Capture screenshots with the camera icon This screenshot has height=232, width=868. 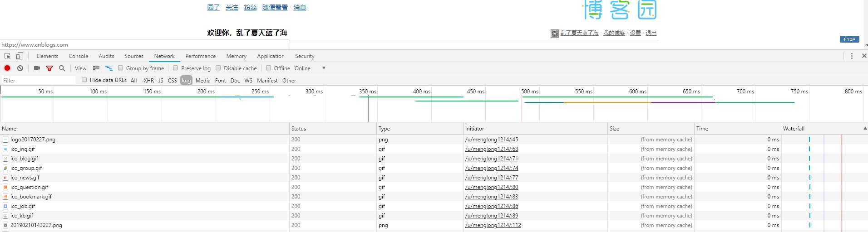coord(37,68)
